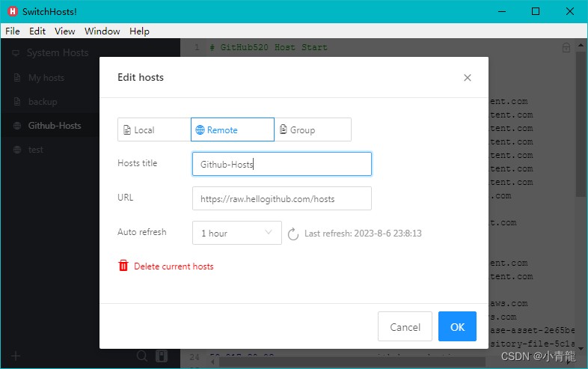Open the Window menu
The image size is (588, 369).
[x=102, y=31]
